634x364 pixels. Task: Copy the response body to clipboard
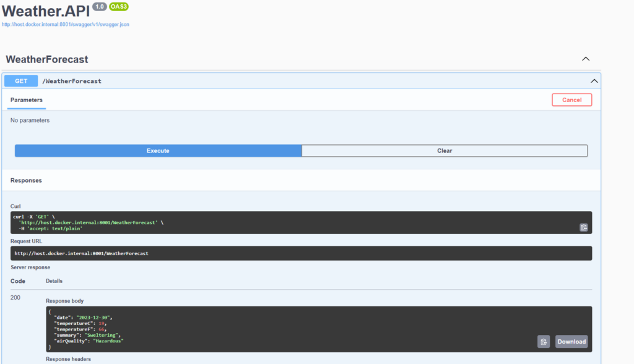click(x=543, y=341)
